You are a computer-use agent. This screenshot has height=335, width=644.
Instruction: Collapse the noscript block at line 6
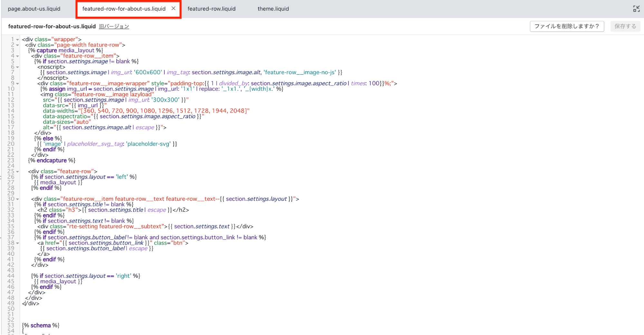(17, 67)
